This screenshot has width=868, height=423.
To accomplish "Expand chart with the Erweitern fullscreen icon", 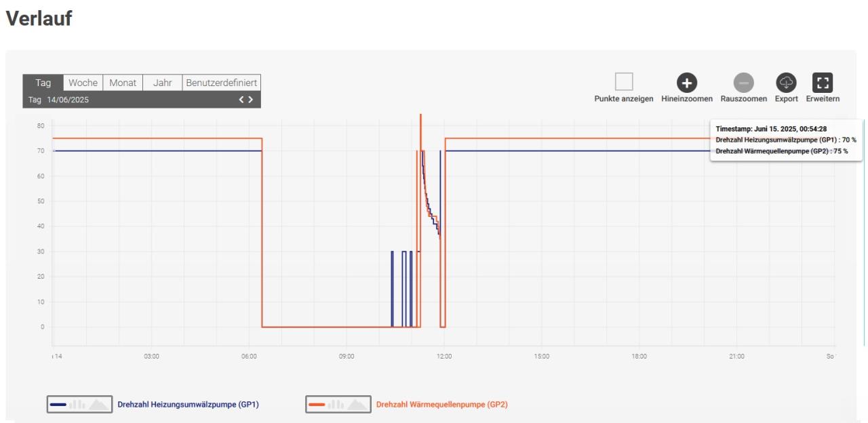I will [823, 83].
